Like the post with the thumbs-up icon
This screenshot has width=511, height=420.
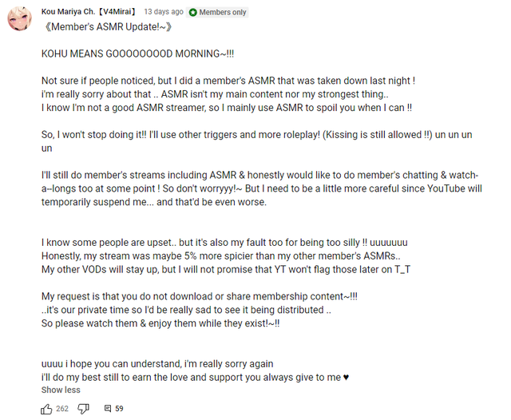[x=46, y=409]
